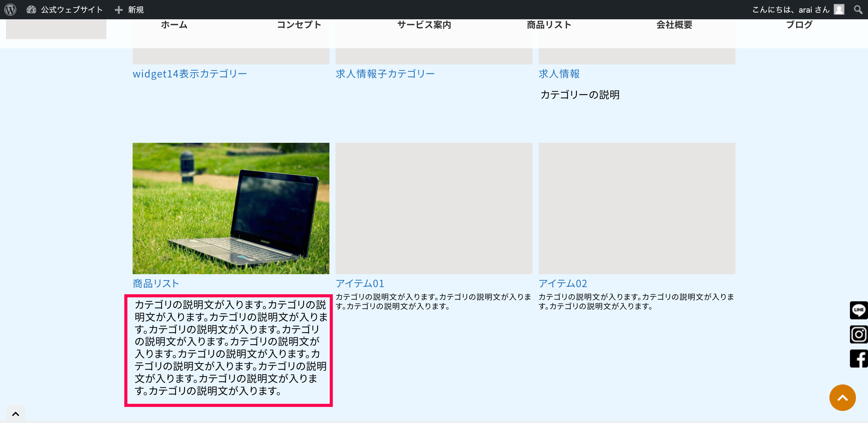Click the laptop on grass thumbnail
Viewport: 868px width, 423px height.
[x=231, y=208]
